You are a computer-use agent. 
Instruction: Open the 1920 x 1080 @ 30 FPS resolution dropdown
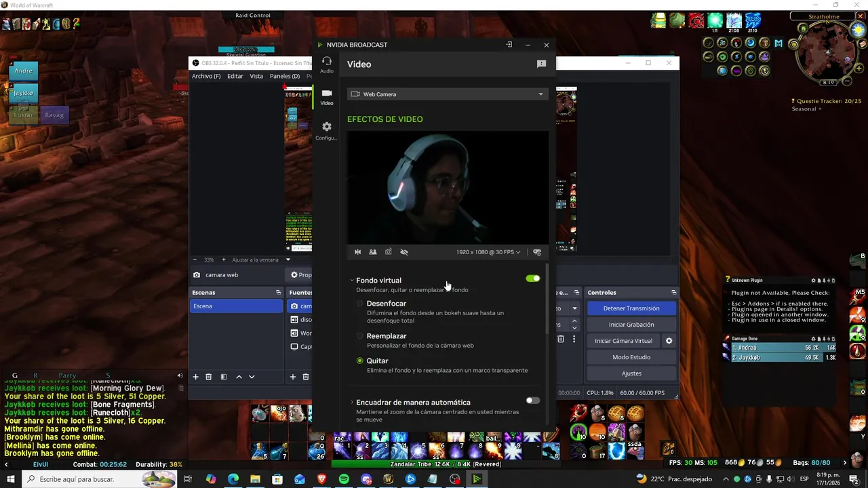(x=488, y=252)
